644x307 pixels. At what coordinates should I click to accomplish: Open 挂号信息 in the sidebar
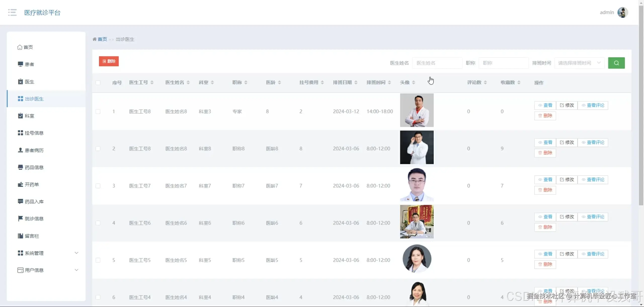(x=34, y=133)
